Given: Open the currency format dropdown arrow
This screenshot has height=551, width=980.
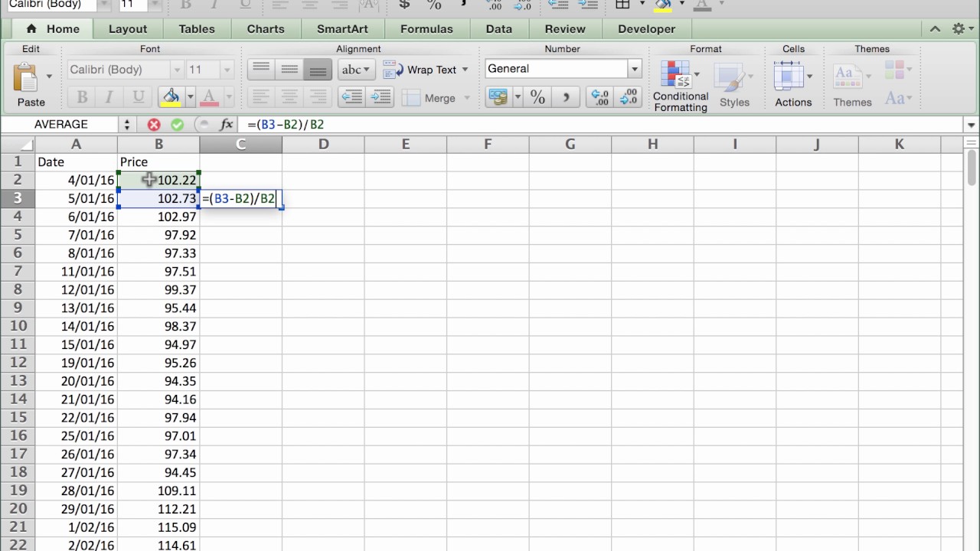Looking at the screenshot, I should pos(518,97).
